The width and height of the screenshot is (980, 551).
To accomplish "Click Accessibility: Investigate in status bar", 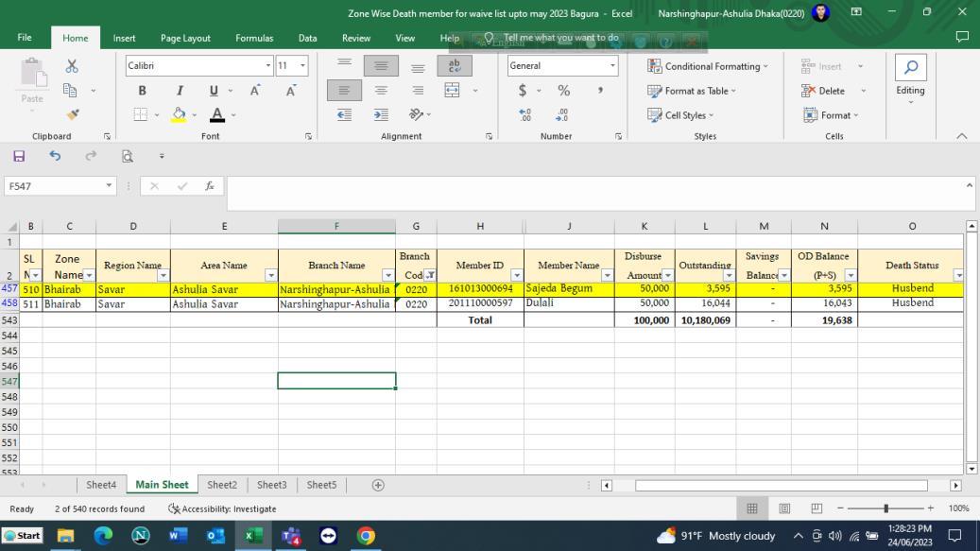I will [222, 509].
